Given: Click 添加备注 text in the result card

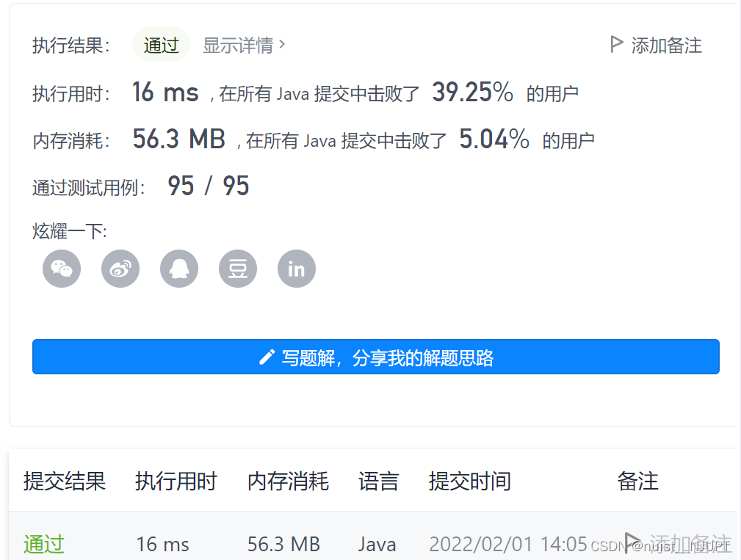Looking at the screenshot, I should 666,46.
